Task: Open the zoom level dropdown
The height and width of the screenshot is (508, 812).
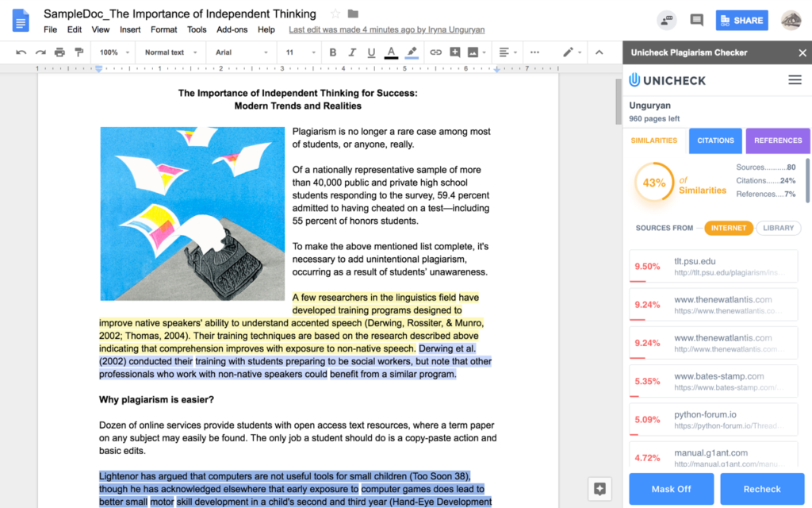Action: coord(112,52)
